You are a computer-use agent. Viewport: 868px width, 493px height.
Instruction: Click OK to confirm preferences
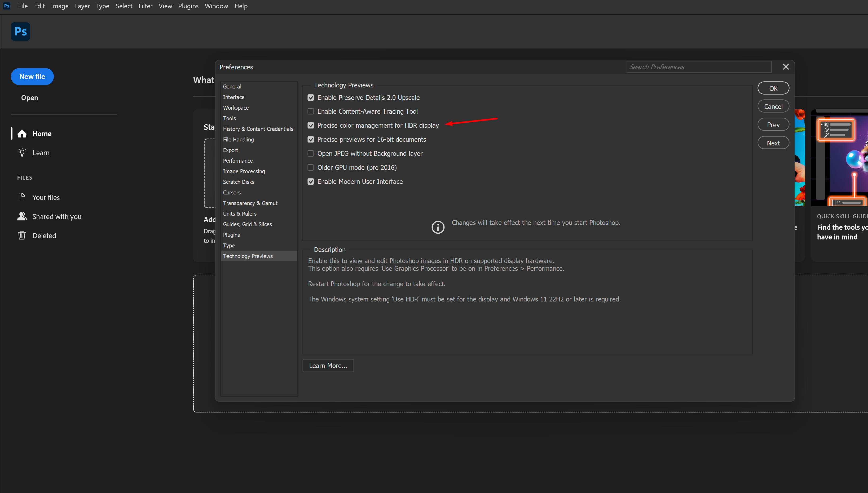tap(773, 88)
